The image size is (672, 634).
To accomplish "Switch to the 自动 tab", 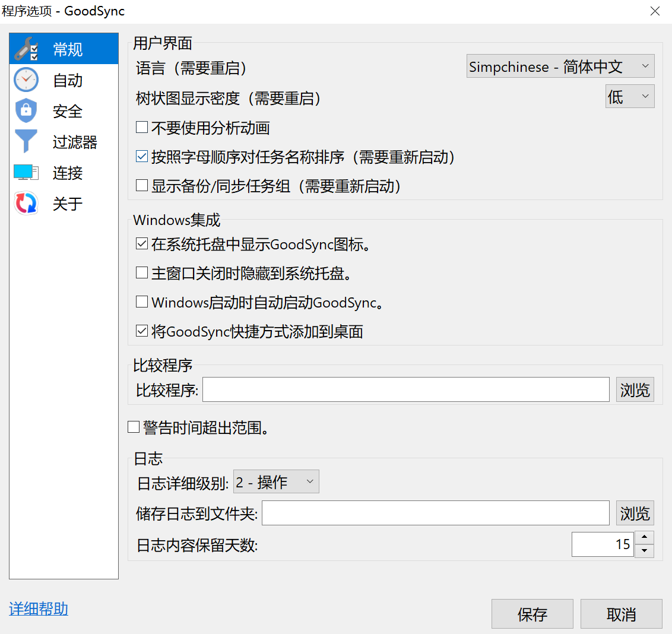I will tap(64, 80).
